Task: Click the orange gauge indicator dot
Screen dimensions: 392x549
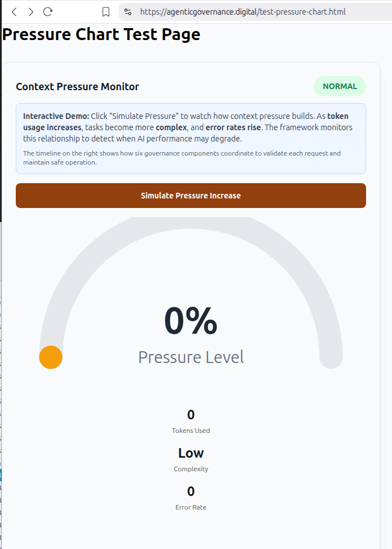Action: point(51,357)
